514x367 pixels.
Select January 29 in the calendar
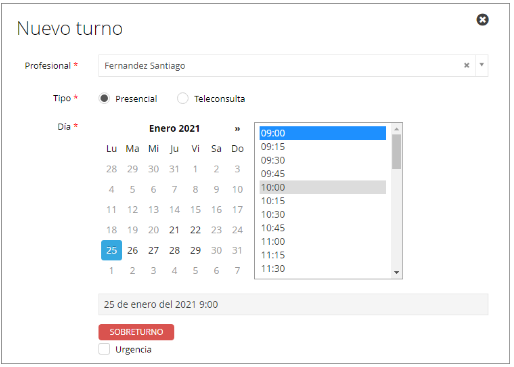(195, 250)
